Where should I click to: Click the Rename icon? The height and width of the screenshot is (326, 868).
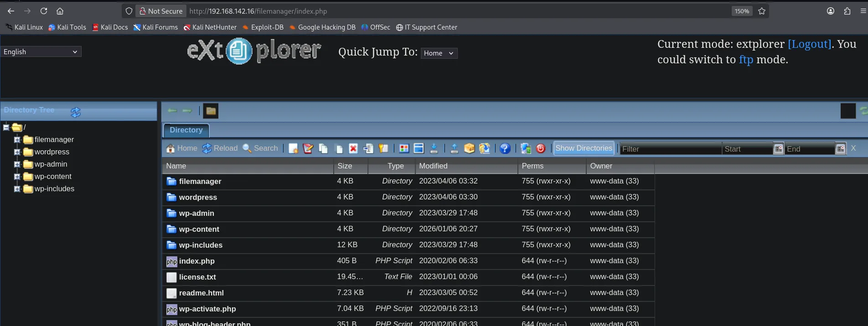tap(368, 148)
